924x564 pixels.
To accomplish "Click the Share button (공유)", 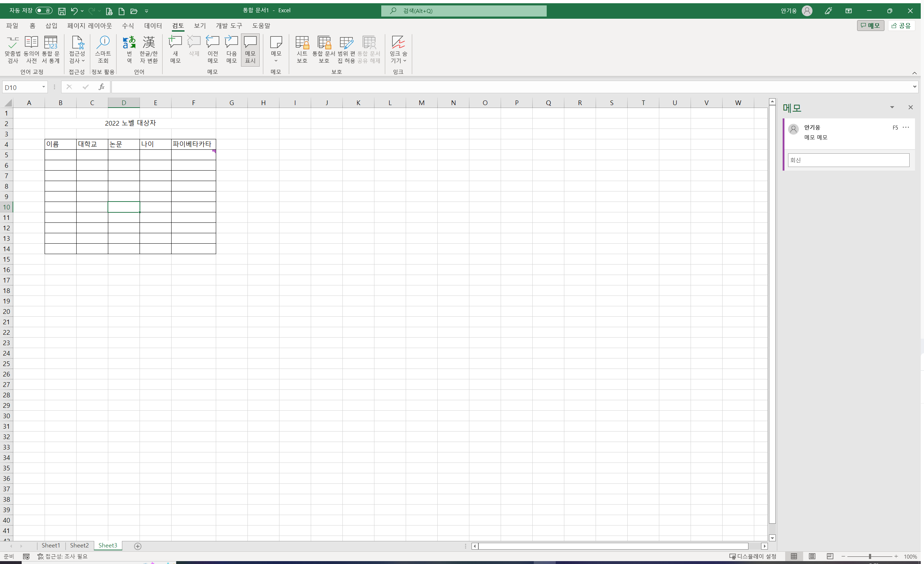I will tap(901, 26).
